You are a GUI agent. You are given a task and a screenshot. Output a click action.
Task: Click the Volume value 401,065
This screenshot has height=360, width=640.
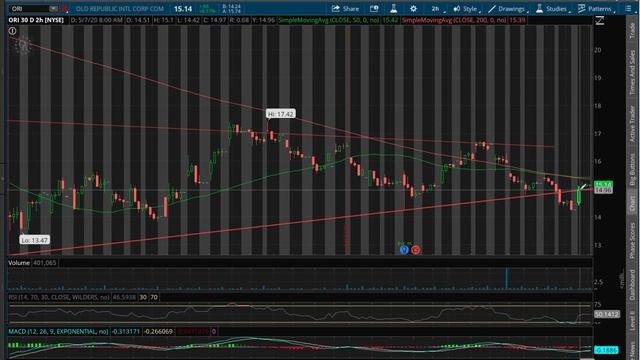click(x=44, y=263)
